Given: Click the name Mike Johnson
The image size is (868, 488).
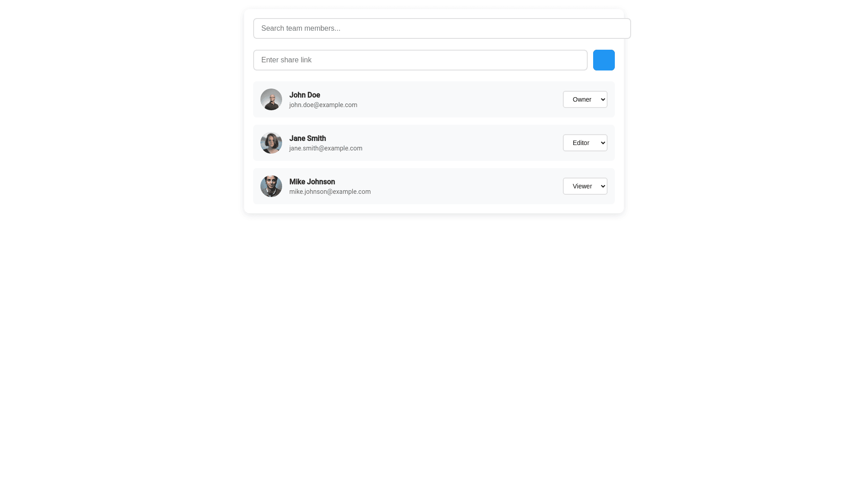Looking at the screenshot, I should (312, 182).
